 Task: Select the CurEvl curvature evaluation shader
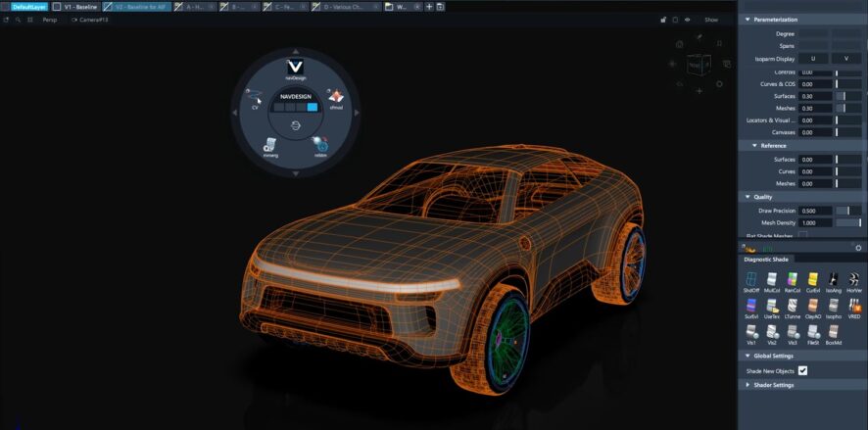tap(813, 281)
